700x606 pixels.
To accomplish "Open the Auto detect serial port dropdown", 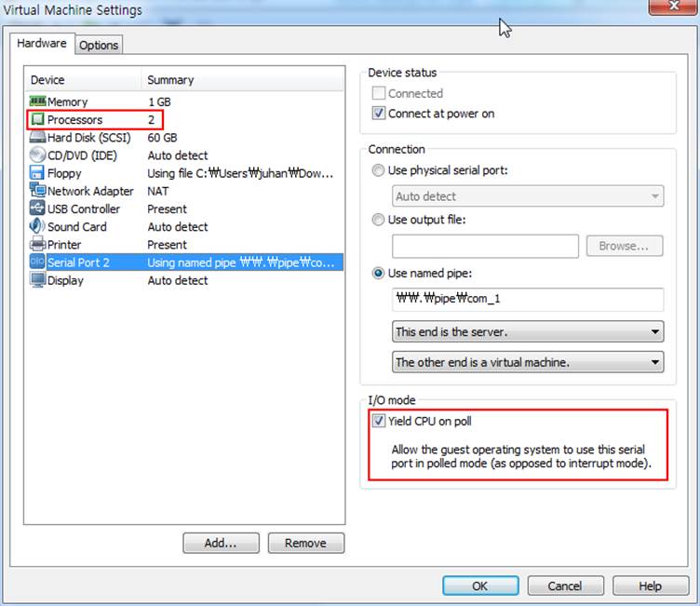I will pyautogui.click(x=528, y=196).
